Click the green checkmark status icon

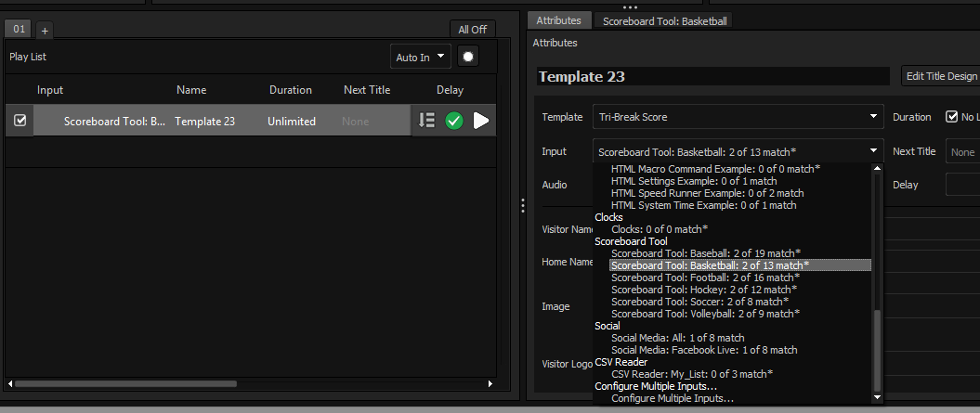pyautogui.click(x=453, y=121)
